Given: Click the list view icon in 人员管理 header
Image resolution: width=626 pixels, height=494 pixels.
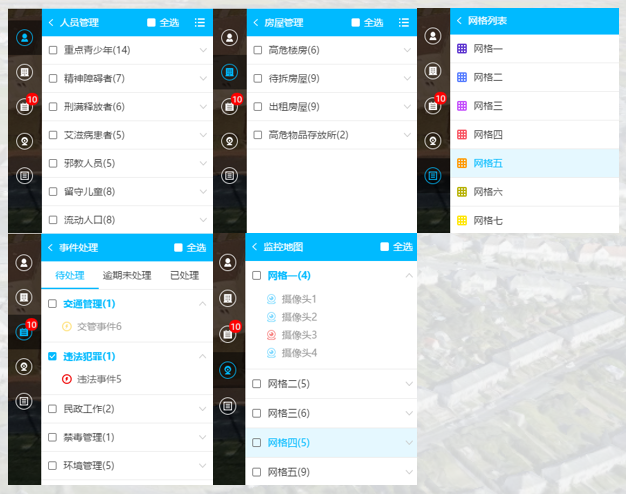Looking at the screenshot, I should click(x=200, y=22).
